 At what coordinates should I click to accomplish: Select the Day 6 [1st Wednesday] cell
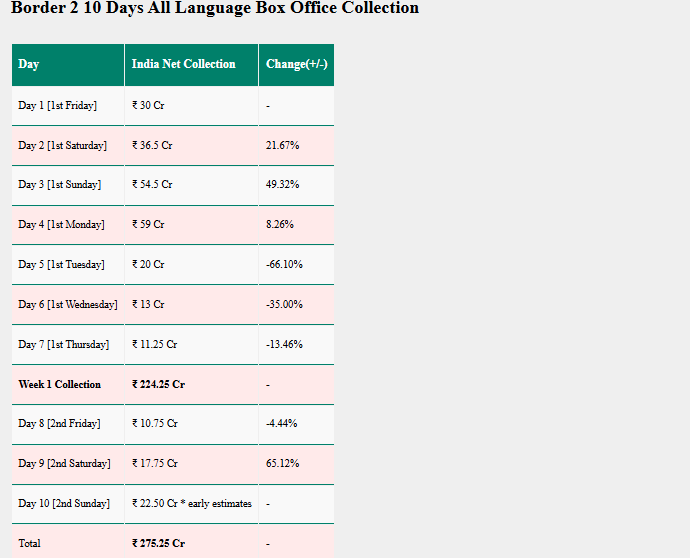(x=67, y=304)
